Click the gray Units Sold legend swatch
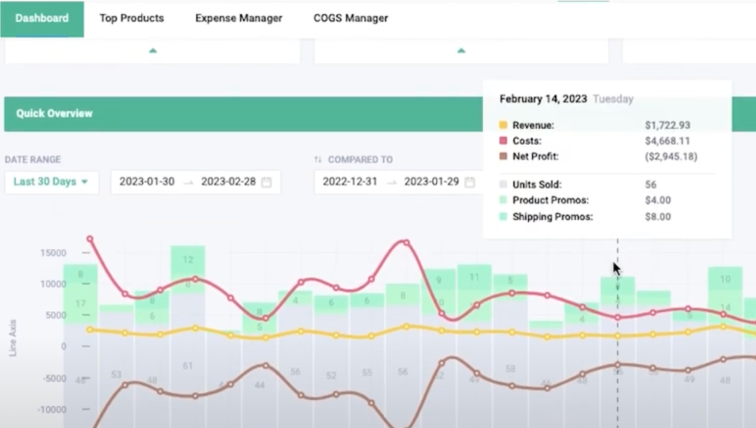756x428 pixels. point(503,184)
